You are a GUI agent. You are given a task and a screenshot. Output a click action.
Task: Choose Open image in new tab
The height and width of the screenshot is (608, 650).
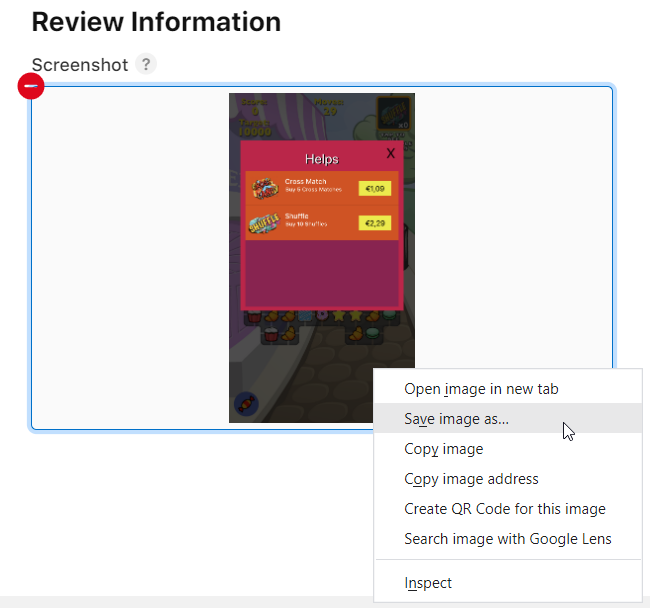pos(508,389)
